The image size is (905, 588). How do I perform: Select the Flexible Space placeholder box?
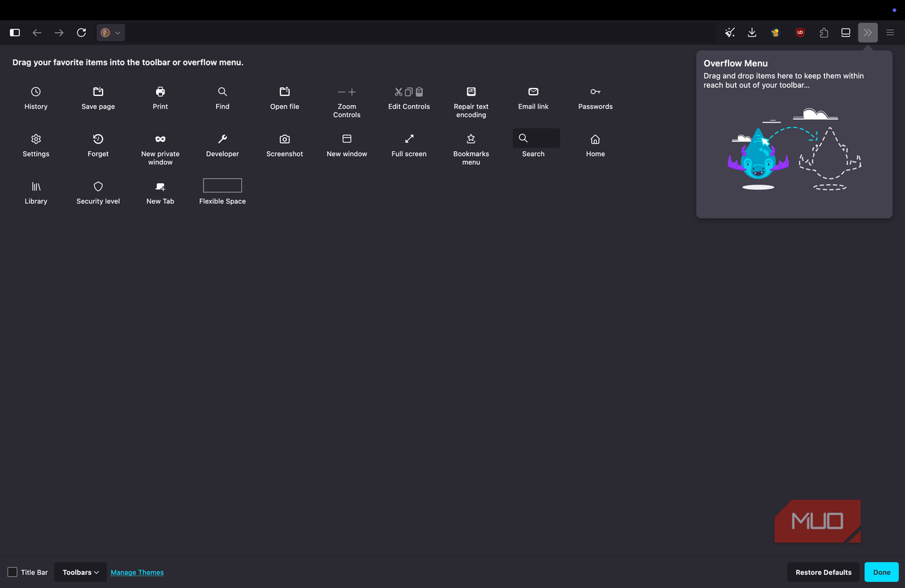(222, 185)
